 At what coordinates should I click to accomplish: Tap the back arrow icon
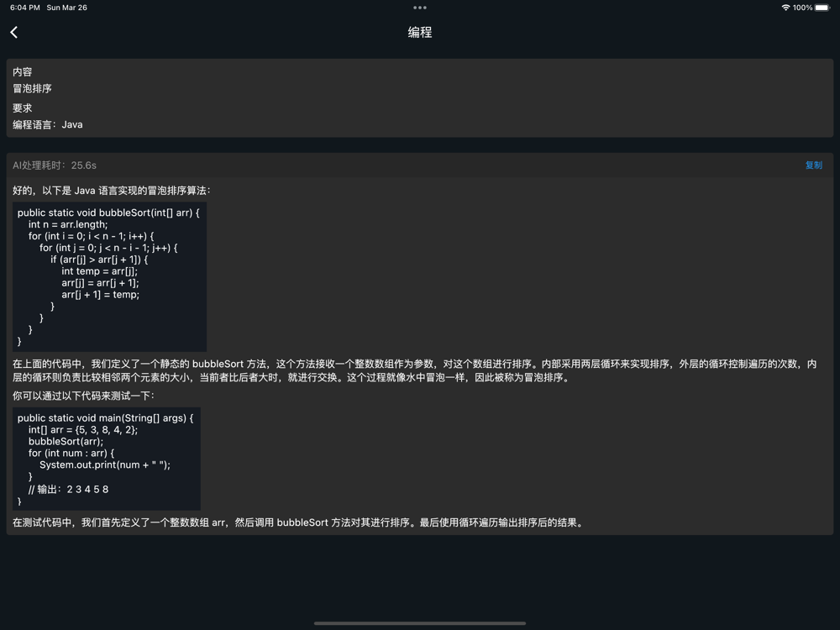(14, 32)
